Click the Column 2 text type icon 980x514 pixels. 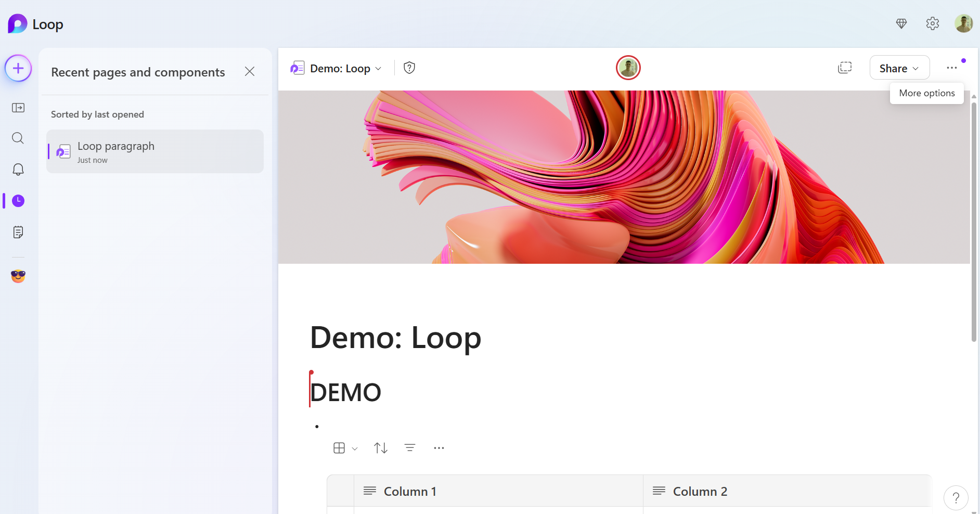[659, 491]
